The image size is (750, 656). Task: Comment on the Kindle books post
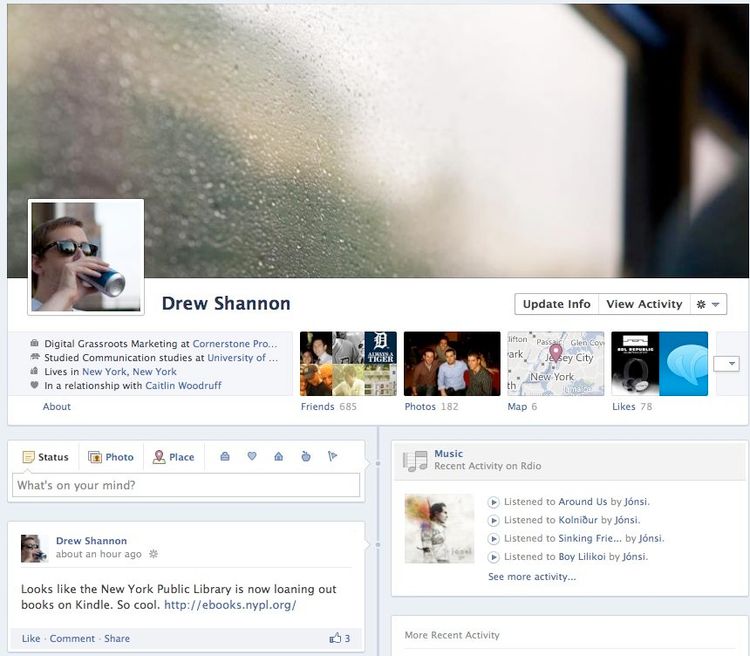72,638
